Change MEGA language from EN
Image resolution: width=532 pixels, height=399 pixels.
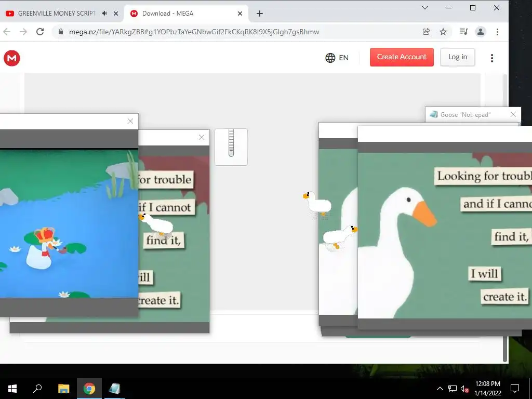click(x=337, y=58)
